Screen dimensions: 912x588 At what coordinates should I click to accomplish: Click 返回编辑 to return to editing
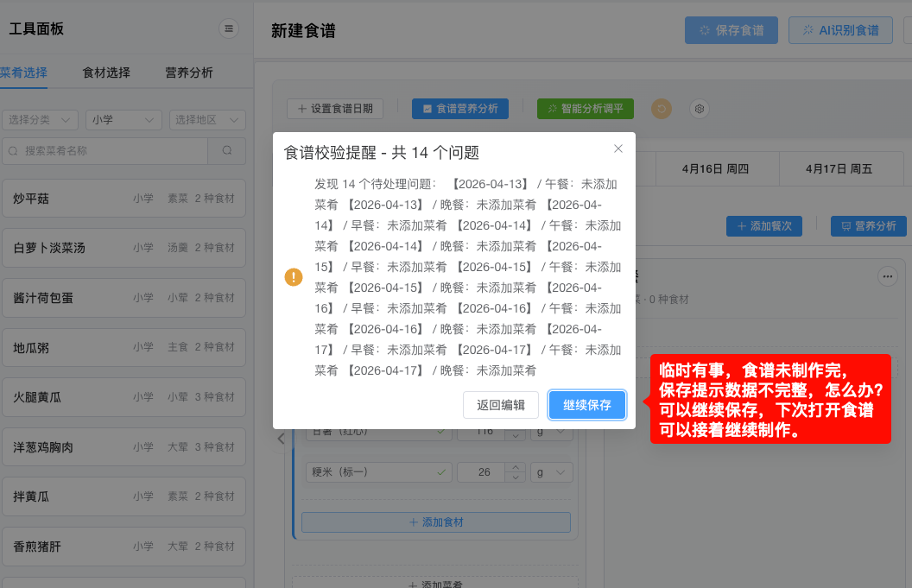[x=501, y=404]
